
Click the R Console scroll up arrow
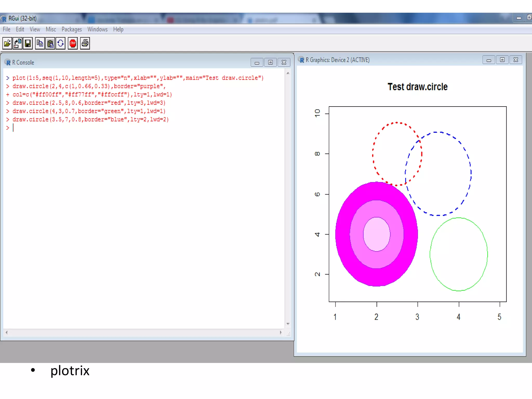pos(288,73)
